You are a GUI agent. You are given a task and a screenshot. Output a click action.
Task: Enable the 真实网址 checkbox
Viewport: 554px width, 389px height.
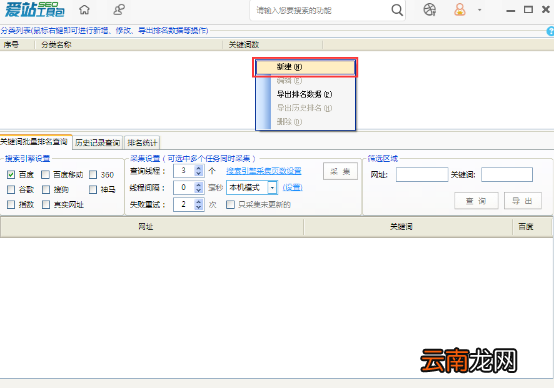pyautogui.click(x=46, y=205)
